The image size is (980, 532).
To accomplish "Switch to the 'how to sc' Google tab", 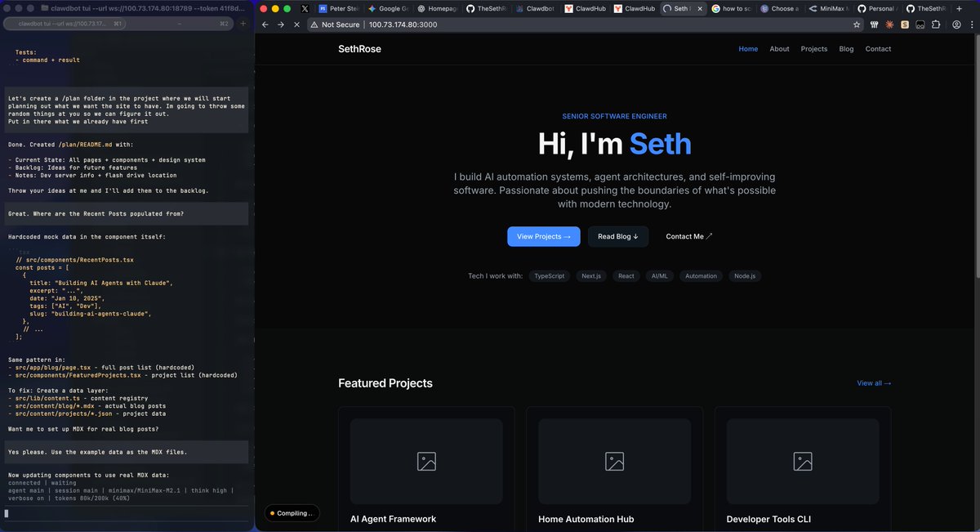I will [730, 8].
